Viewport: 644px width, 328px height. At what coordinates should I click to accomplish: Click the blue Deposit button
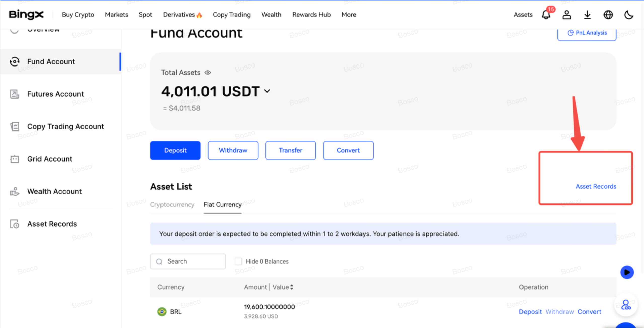pos(175,150)
